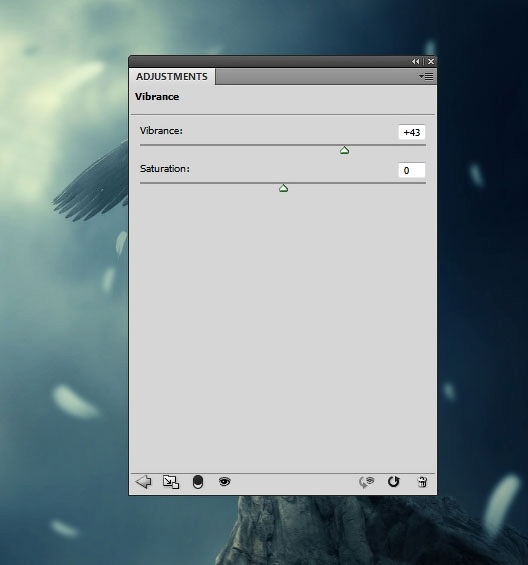Viewport: 528px width, 565px height.
Task: Grab the Saturation slider handle
Action: pyautogui.click(x=284, y=188)
